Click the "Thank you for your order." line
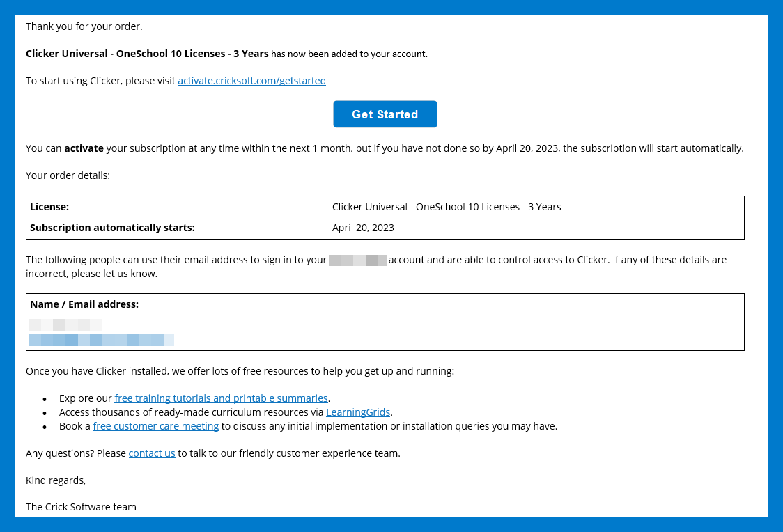Image resolution: width=783 pixels, height=532 pixels. pos(84,26)
